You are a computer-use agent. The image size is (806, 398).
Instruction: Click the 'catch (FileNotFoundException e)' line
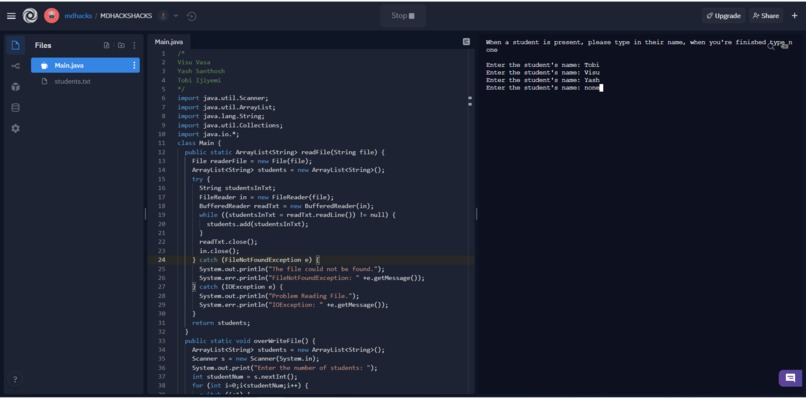point(255,260)
